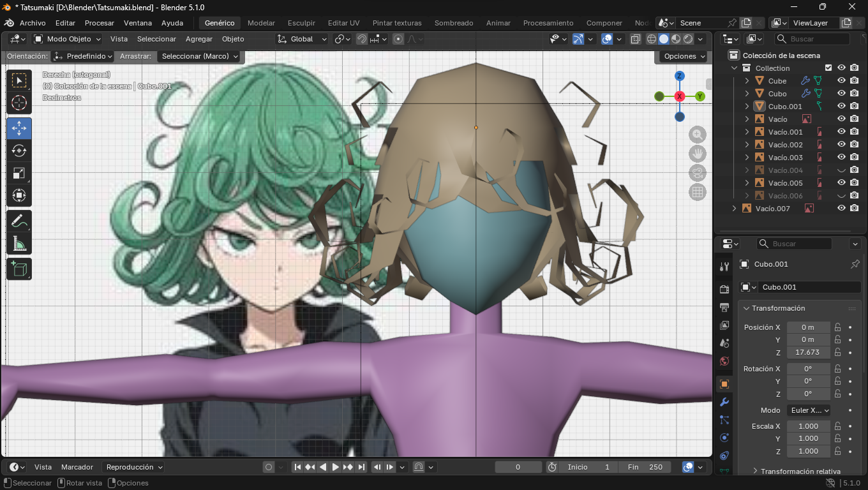Switch to the Sombreado workspace tab
Image resolution: width=868 pixels, height=490 pixels.
(x=454, y=23)
